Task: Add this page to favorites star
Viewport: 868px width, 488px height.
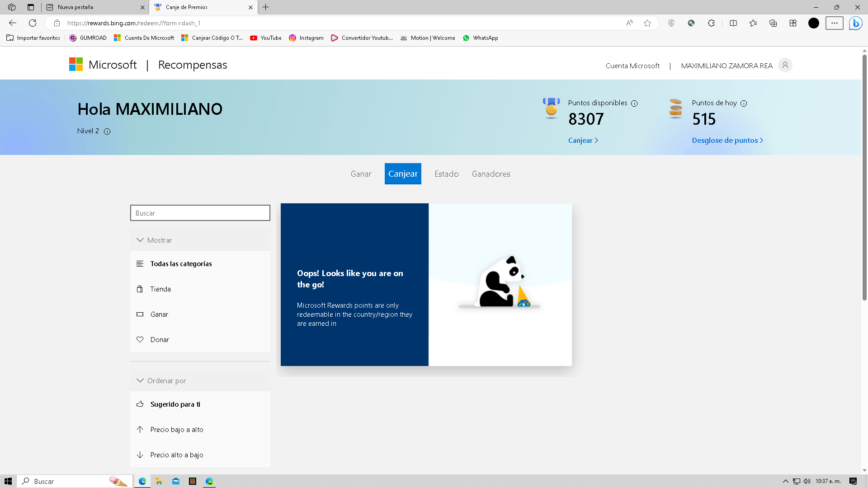Action: point(647,23)
